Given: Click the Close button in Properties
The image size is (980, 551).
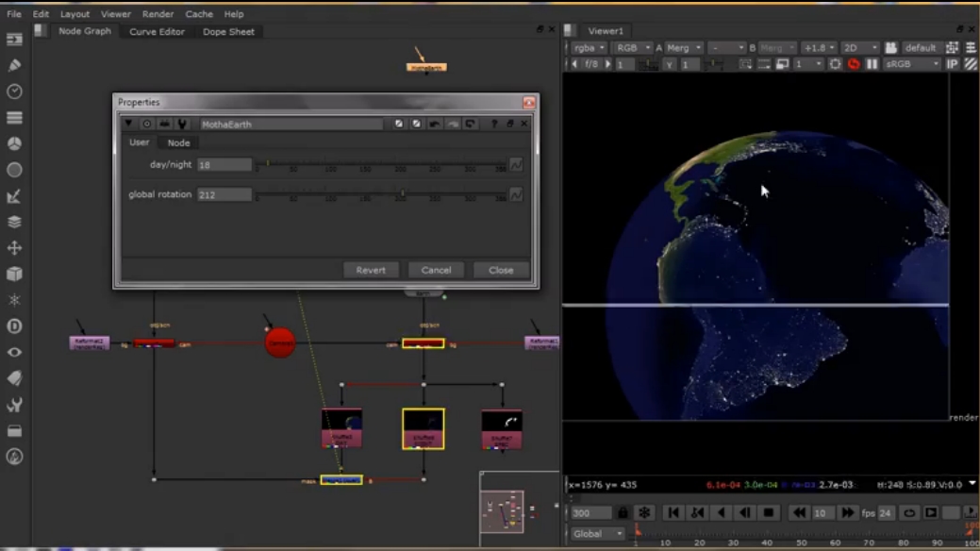Looking at the screenshot, I should [x=501, y=270].
